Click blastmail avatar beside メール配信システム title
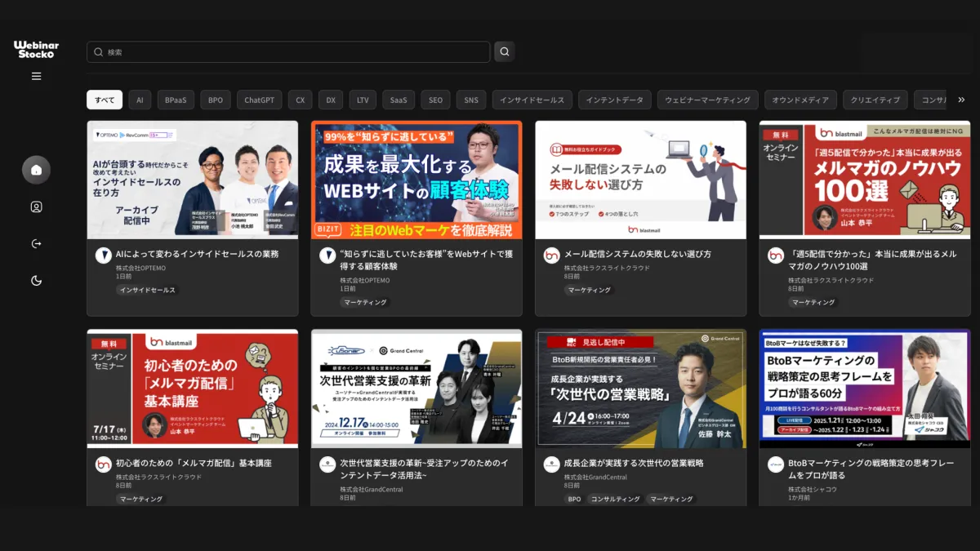980x551 pixels. (551, 256)
